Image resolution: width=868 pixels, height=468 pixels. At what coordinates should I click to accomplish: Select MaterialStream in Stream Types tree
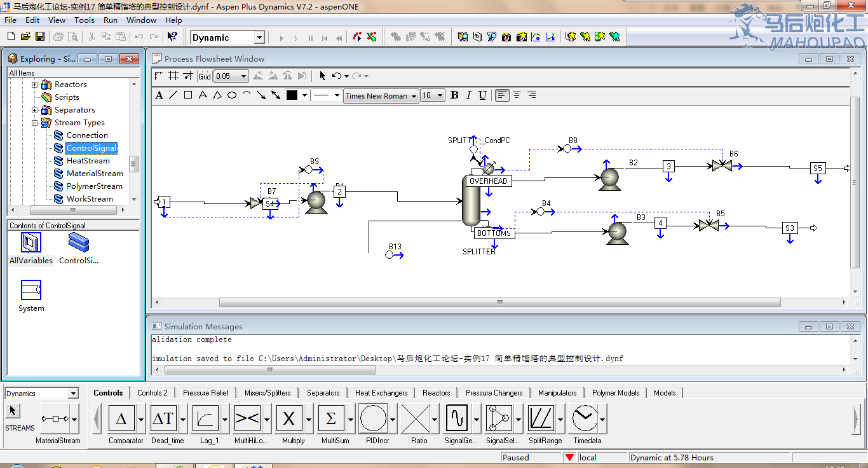coord(95,174)
